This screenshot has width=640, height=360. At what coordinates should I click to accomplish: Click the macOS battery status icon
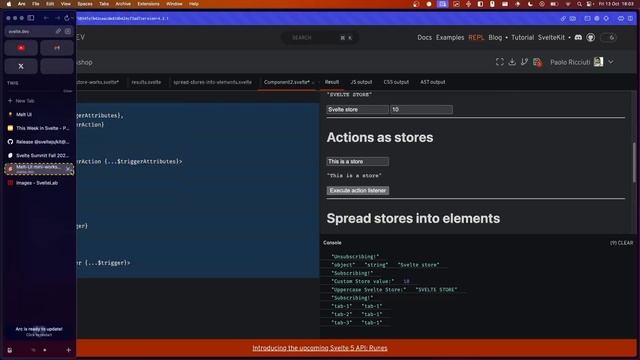554,4
